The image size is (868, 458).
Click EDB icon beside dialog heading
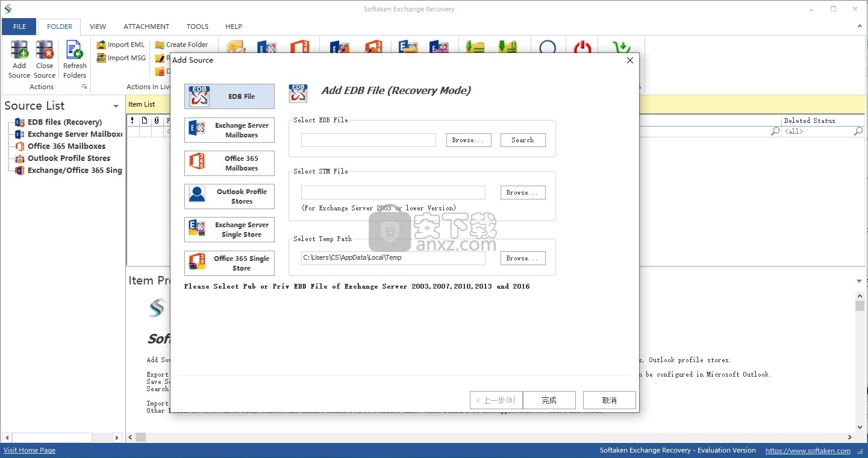[298, 93]
